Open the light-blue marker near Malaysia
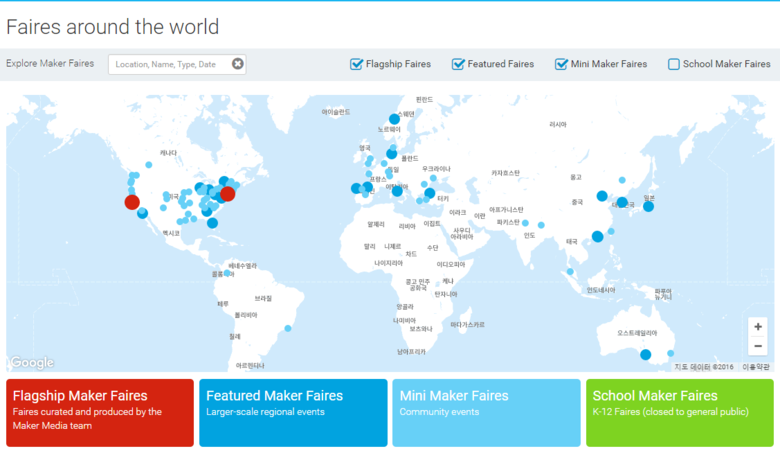This screenshot has width=780, height=451. click(x=570, y=271)
